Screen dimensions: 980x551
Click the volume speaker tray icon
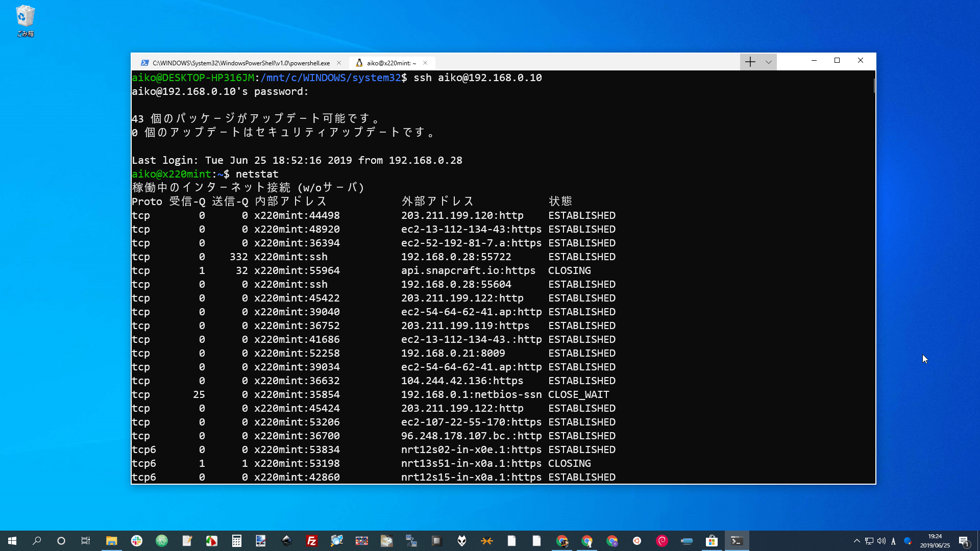click(881, 541)
